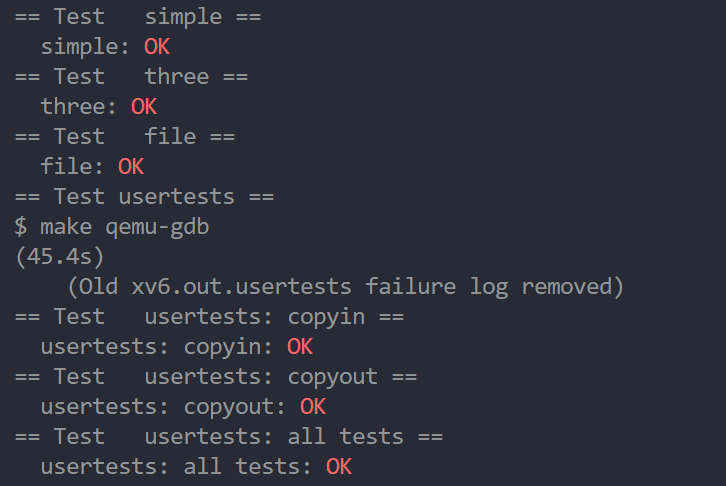The image size is (726, 486).
Task: Click the red OK after usertests copyout
Action: [x=313, y=407]
